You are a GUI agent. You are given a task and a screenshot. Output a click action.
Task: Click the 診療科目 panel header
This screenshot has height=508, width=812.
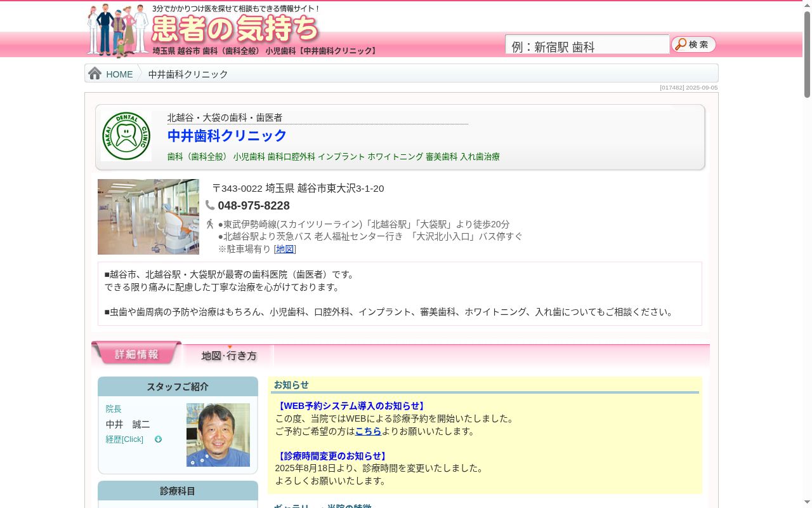tap(178, 491)
